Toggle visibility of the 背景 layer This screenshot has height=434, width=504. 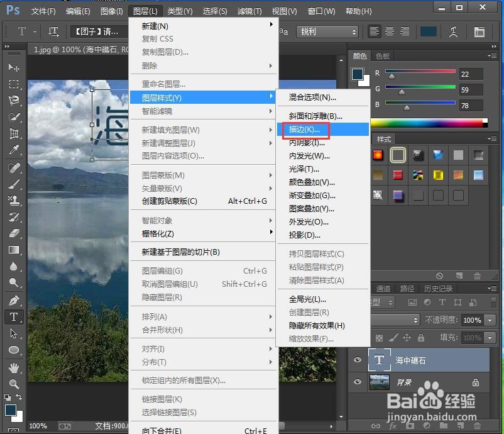pos(358,382)
